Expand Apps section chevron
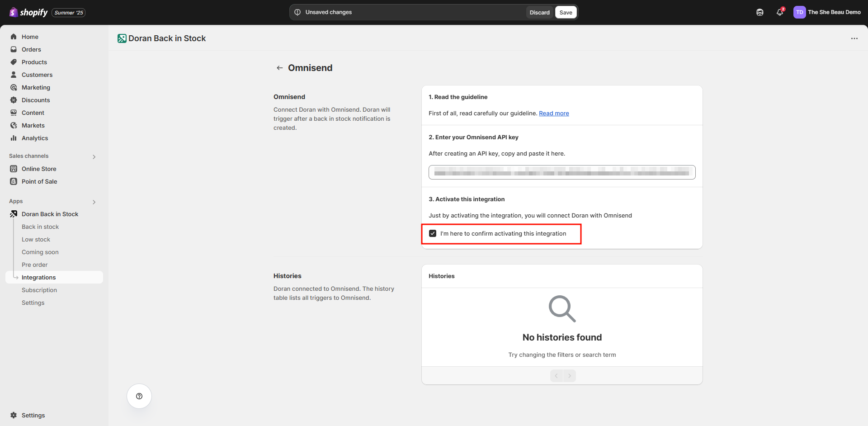The width and height of the screenshot is (868, 426). point(94,202)
